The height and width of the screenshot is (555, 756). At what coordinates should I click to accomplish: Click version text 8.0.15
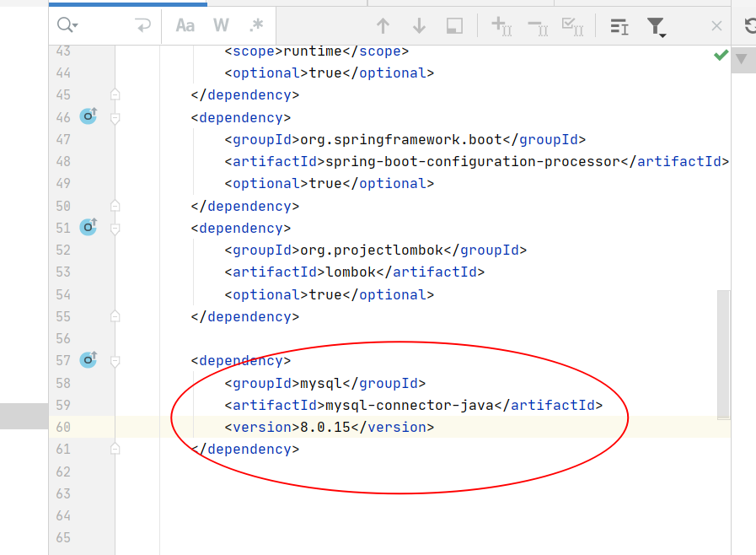point(325,427)
